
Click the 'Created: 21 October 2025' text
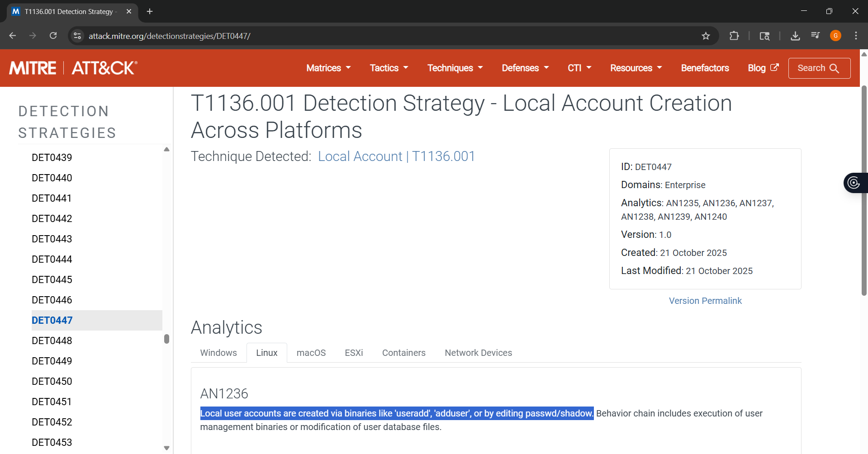point(674,253)
